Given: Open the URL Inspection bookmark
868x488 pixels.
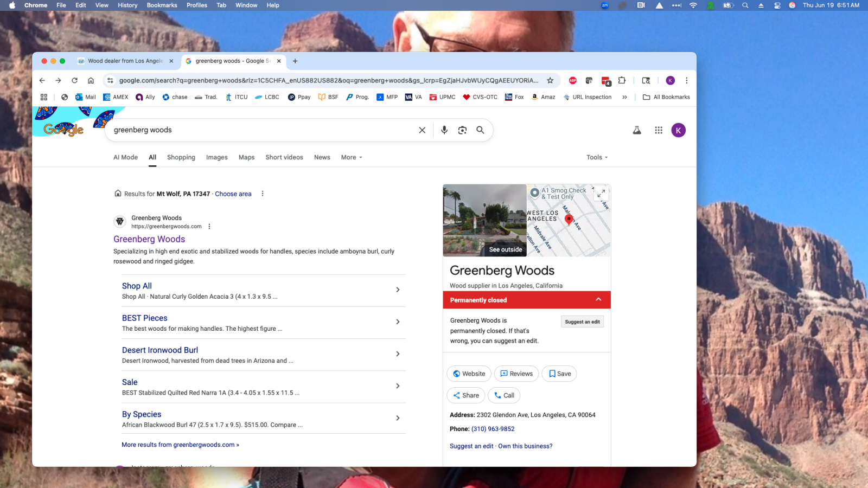Looking at the screenshot, I should [588, 97].
